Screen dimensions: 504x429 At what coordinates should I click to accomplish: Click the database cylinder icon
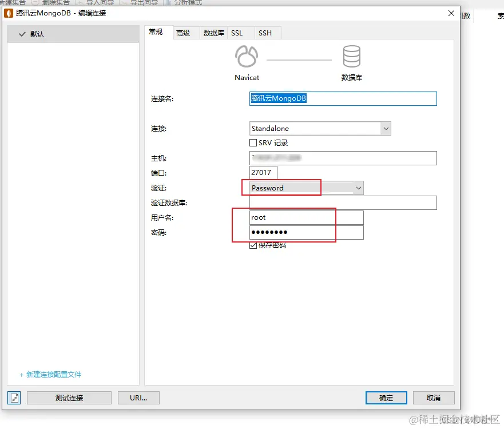(352, 56)
